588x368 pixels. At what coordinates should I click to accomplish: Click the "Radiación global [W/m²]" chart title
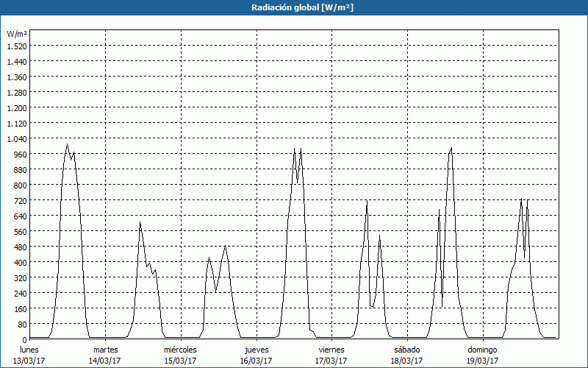point(293,7)
